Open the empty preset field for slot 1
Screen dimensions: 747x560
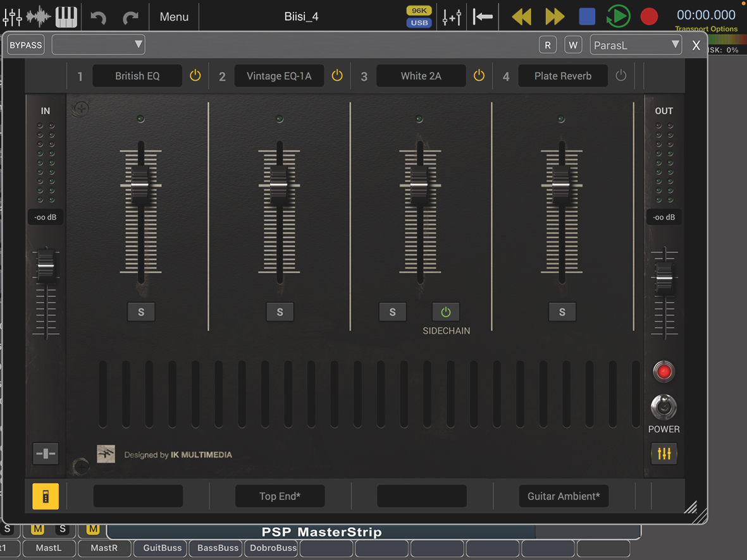(x=138, y=496)
